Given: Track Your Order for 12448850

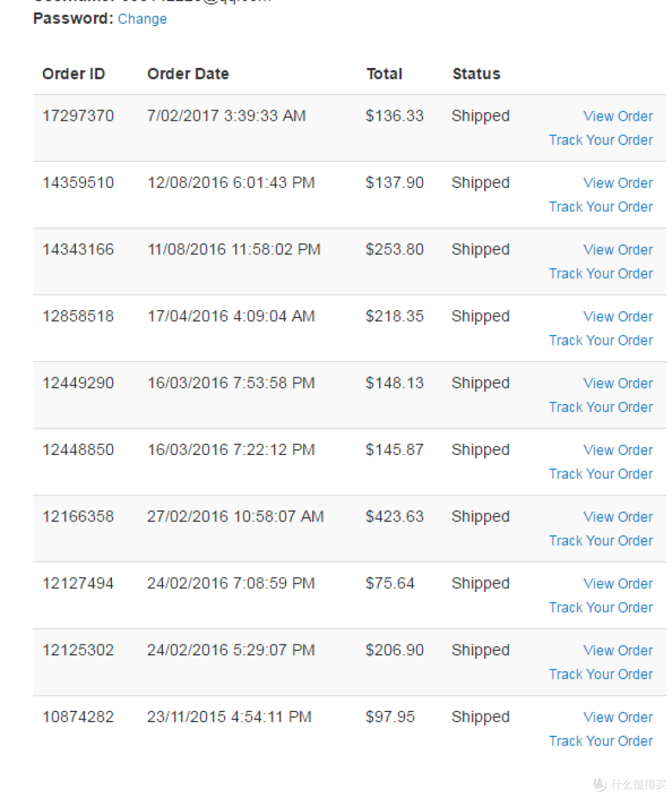Looking at the screenshot, I should (x=601, y=474).
